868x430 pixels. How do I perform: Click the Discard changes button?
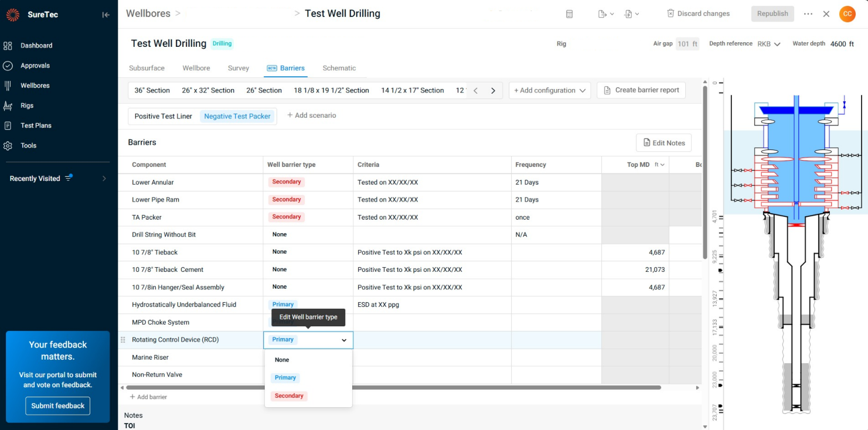pyautogui.click(x=699, y=13)
